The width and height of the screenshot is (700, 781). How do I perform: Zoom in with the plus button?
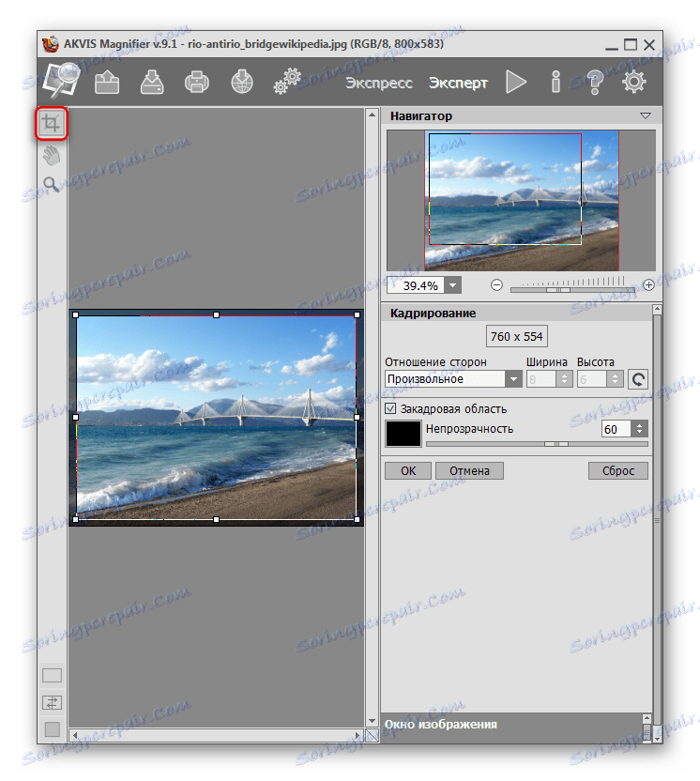[648, 285]
